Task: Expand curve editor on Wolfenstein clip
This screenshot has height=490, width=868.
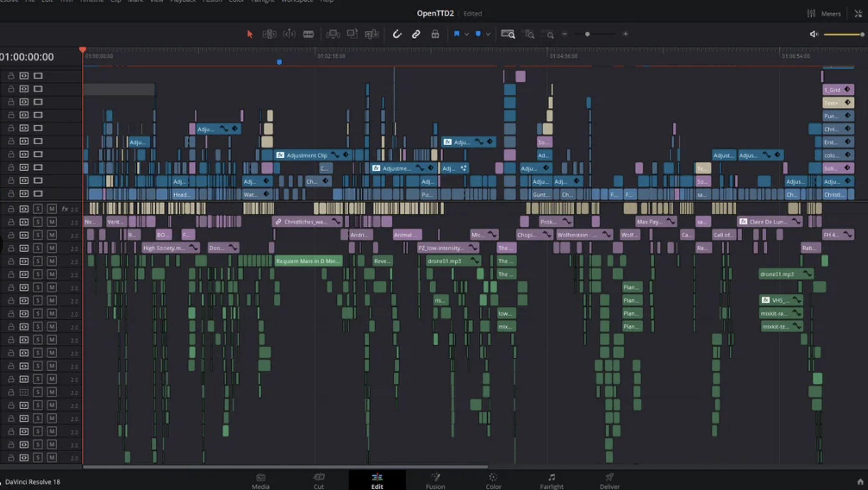Action: 606,235
